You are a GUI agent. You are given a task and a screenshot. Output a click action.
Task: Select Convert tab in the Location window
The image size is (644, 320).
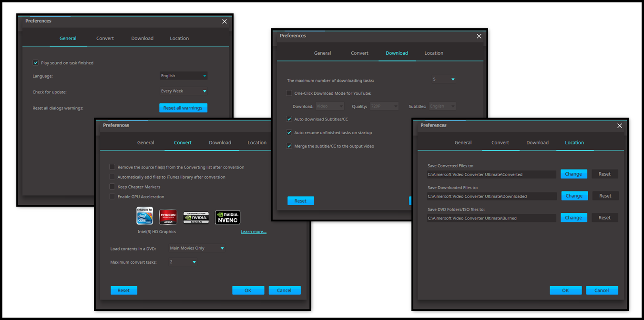[x=500, y=143]
